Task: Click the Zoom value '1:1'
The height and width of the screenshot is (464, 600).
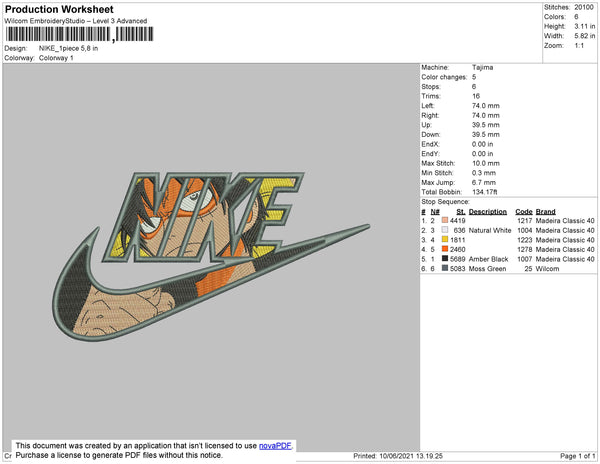Action: click(579, 46)
